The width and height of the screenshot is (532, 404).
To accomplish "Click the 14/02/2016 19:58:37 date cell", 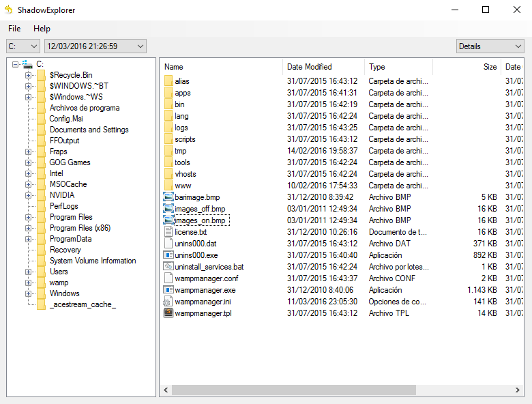I will 322,151.
